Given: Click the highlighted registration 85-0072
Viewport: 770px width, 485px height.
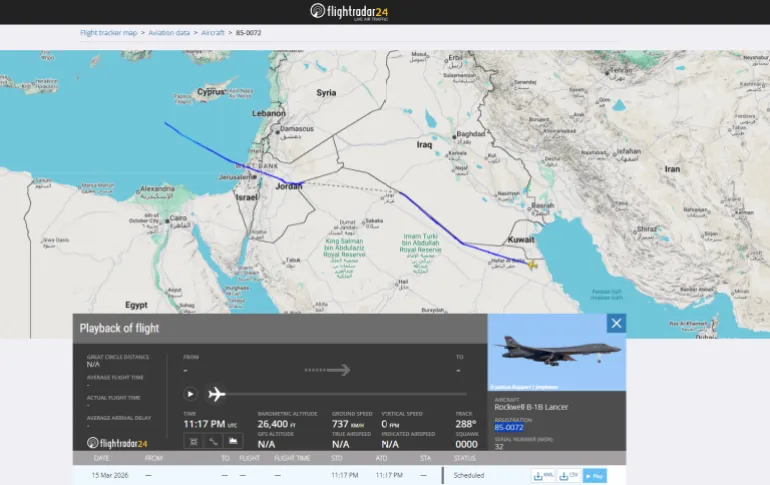Looking at the screenshot, I should tap(511, 427).
